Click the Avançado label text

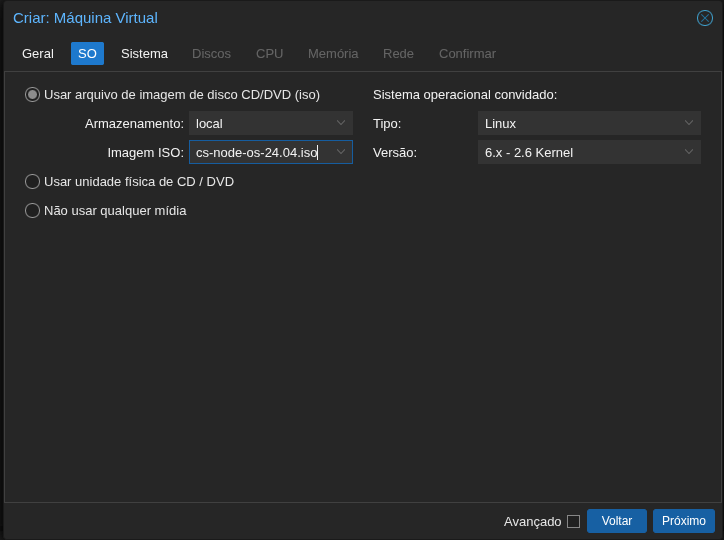coord(532,522)
